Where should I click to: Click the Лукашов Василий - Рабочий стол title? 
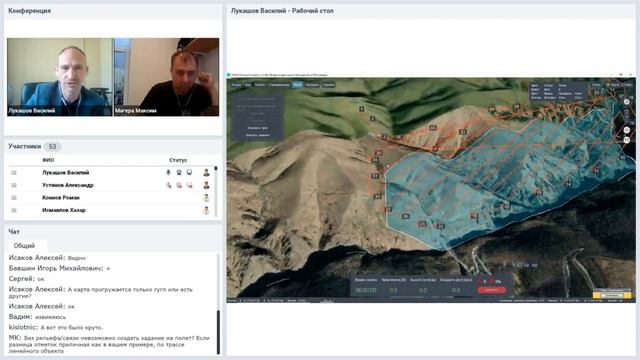tap(282, 11)
